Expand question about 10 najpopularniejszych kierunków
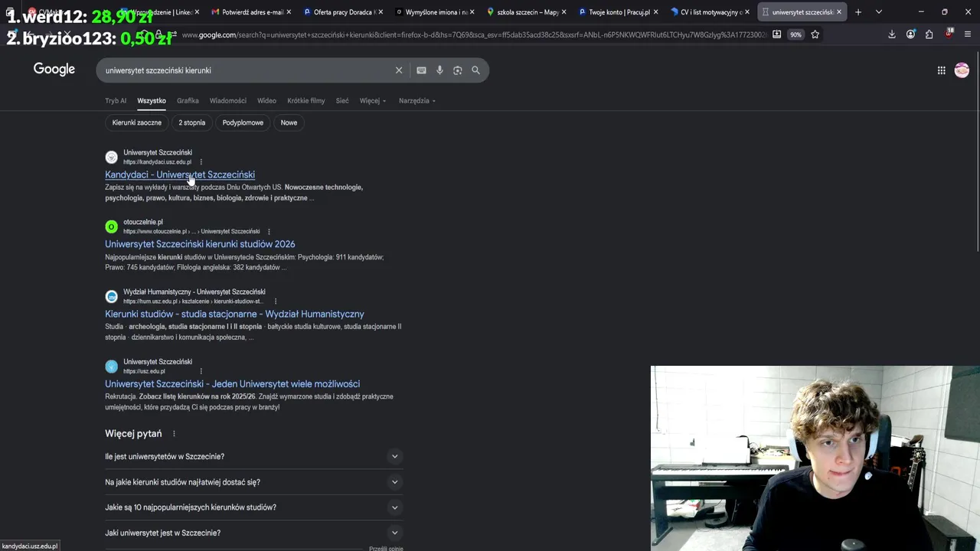This screenshot has height=551, width=980. pos(253,507)
